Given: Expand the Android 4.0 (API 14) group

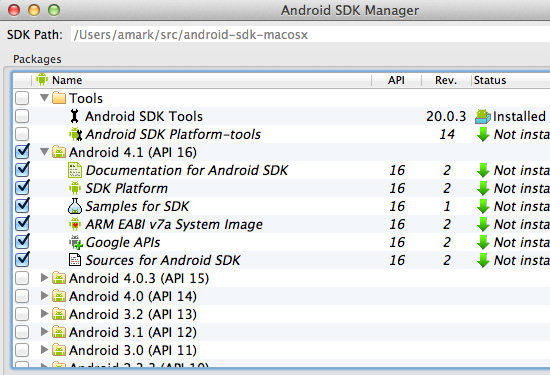Looking at the screenshot, I should pos(44,295).
